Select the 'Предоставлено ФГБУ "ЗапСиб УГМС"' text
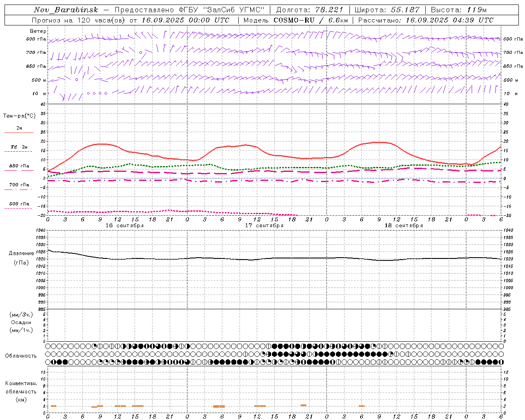 (189, 10)
